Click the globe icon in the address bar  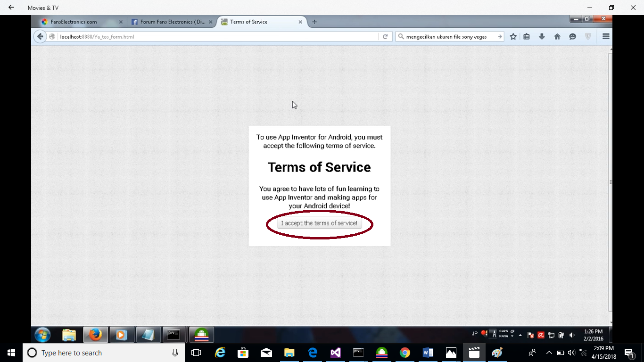tap(51, 36)
